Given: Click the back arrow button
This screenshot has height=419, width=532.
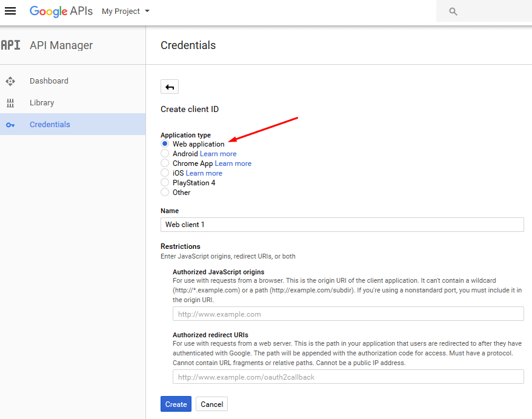Looking at the screenshot, I should point(170,87).
